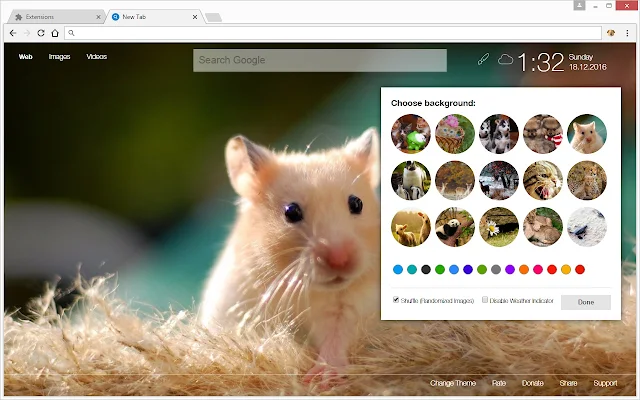This screenshot has height=400, width=640.
Task: Click the Done button
Action: point(586,302)
